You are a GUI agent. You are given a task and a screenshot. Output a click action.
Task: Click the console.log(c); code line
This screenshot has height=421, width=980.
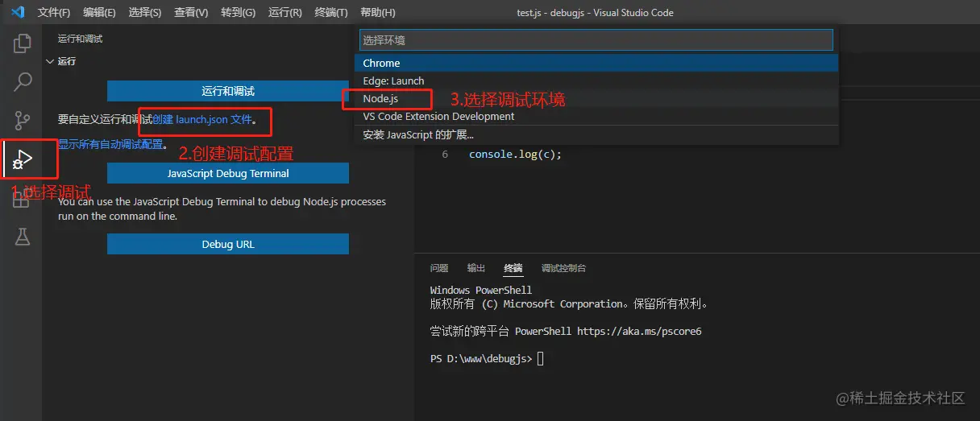[x=515, y=154]
